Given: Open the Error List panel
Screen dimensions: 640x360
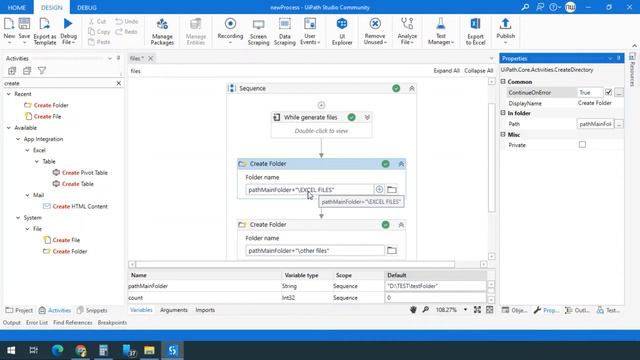Looking at the screenshot, I should (37, 322).
